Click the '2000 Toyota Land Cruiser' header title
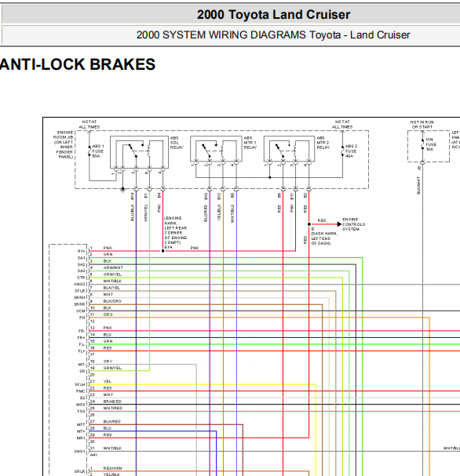This screenshot has width=460, height=476. click(x=273, y=15)
